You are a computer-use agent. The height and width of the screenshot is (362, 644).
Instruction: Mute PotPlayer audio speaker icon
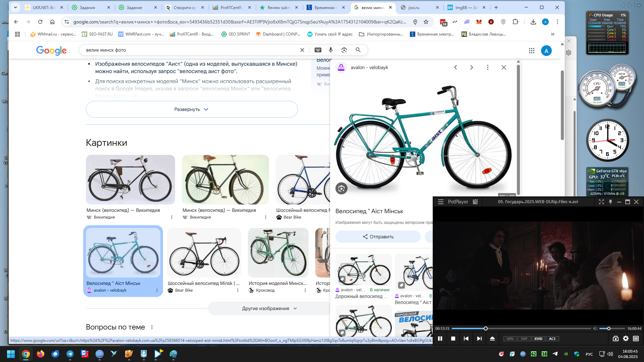coord(595,328)
